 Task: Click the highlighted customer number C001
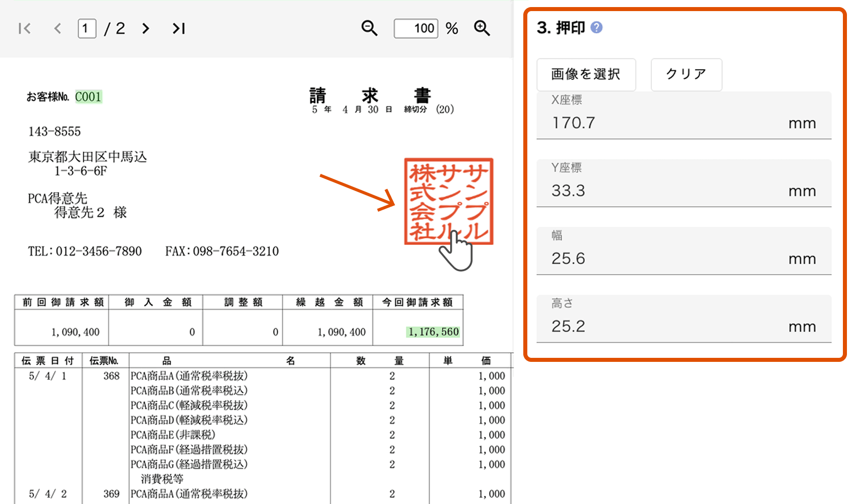click(88, 97)
